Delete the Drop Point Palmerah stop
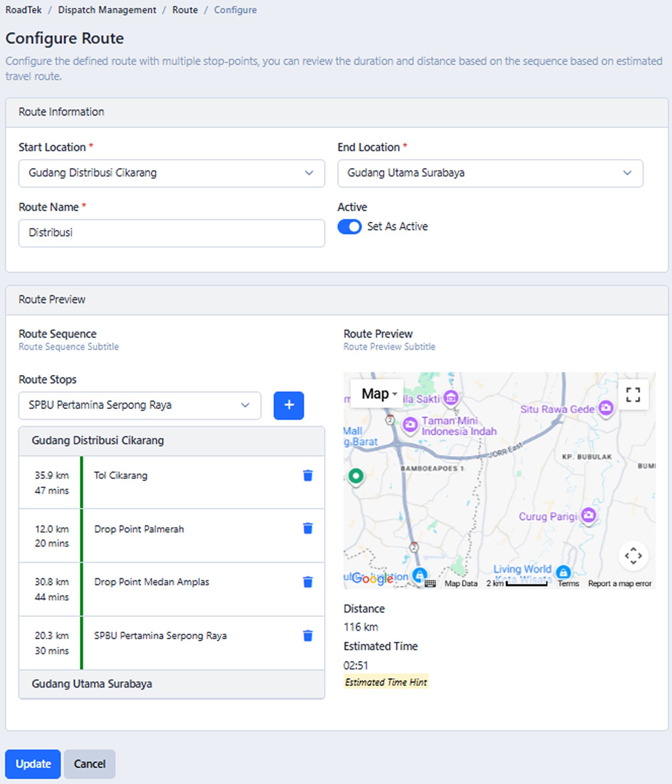The height and width of the screenshot is (784, 672). 308,529
